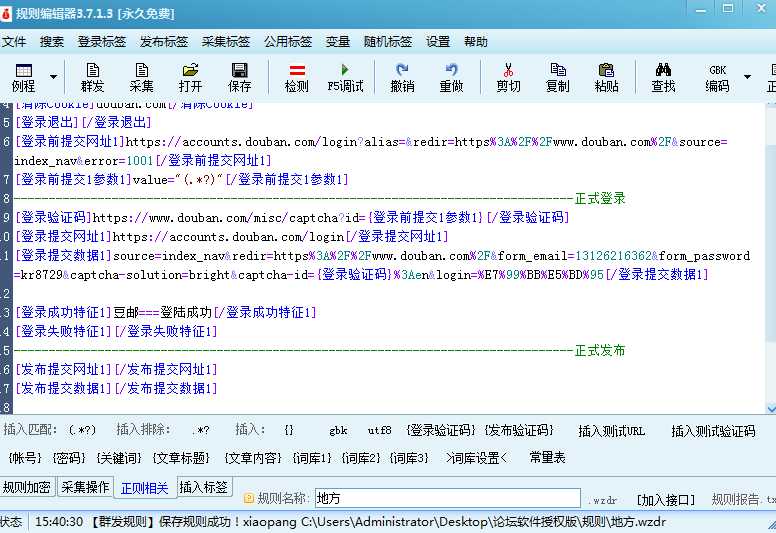Open the 变量 menu

338,42
